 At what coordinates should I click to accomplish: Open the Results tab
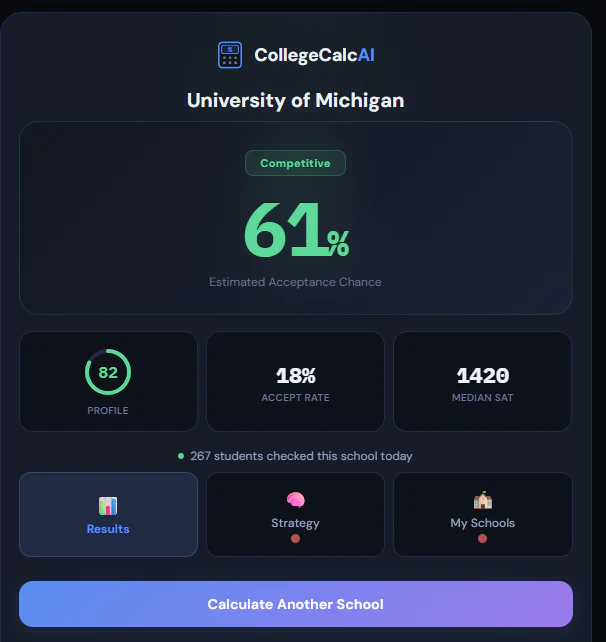click(109, 514)
